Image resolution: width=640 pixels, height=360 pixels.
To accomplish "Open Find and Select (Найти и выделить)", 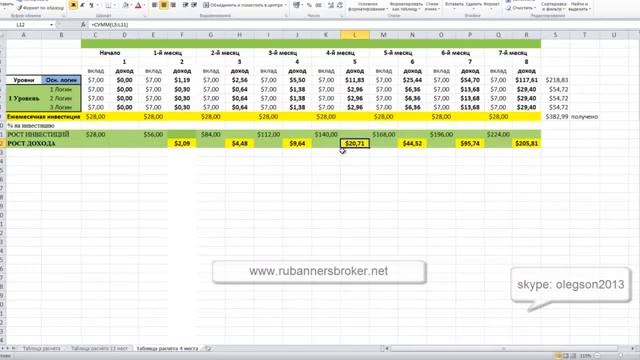I will (580, 6).
